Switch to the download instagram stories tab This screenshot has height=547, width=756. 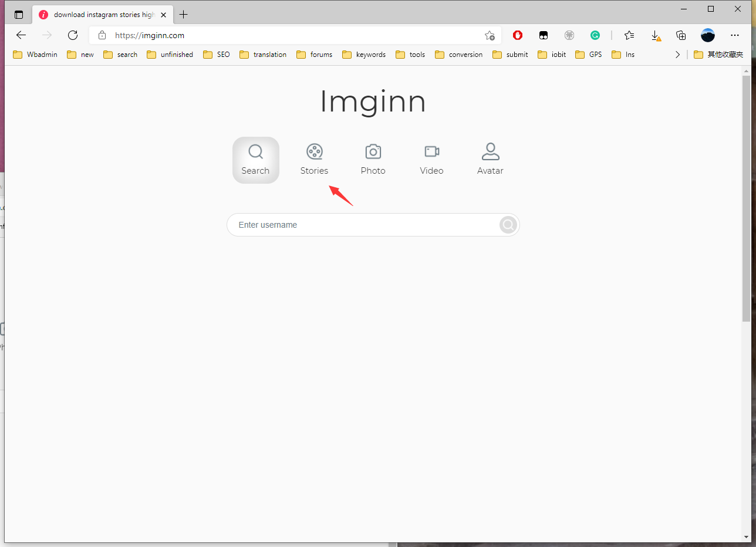(100, 14)
